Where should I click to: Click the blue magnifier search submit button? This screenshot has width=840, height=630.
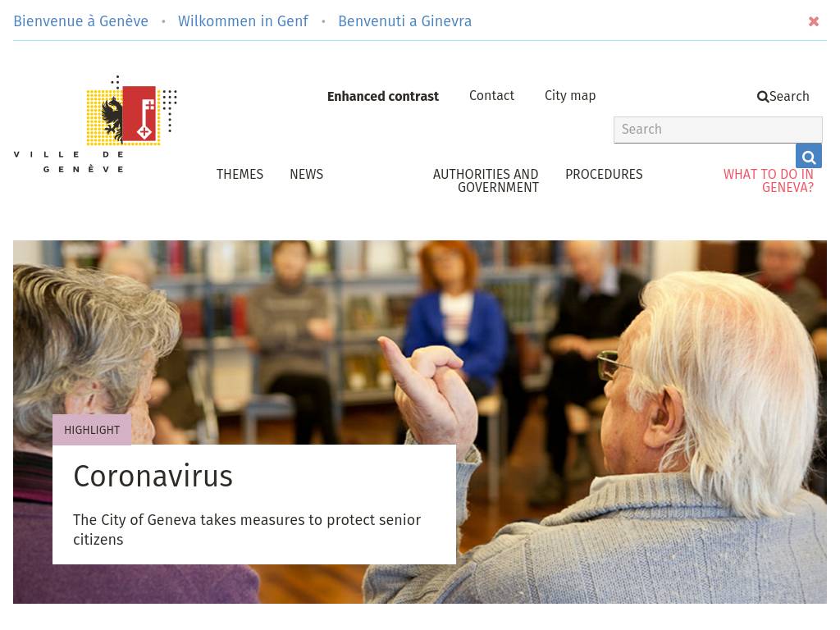click(808, 157)
